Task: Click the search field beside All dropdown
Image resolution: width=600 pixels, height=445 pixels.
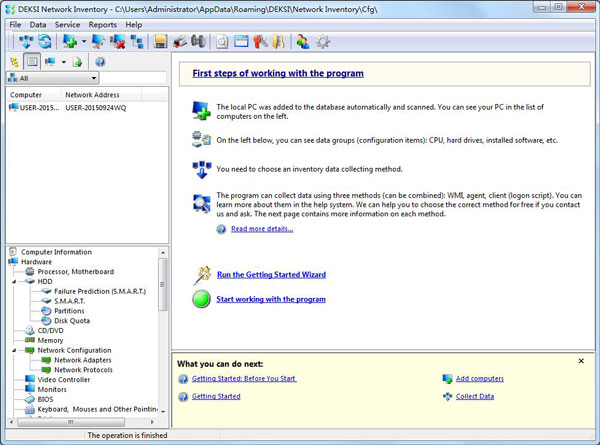Action: click(x=133, y=78)
